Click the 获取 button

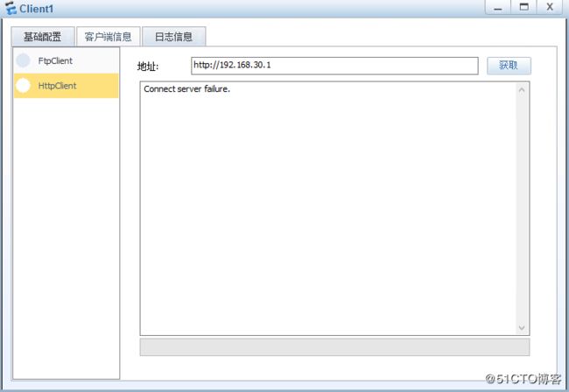(x=509, y=66)
